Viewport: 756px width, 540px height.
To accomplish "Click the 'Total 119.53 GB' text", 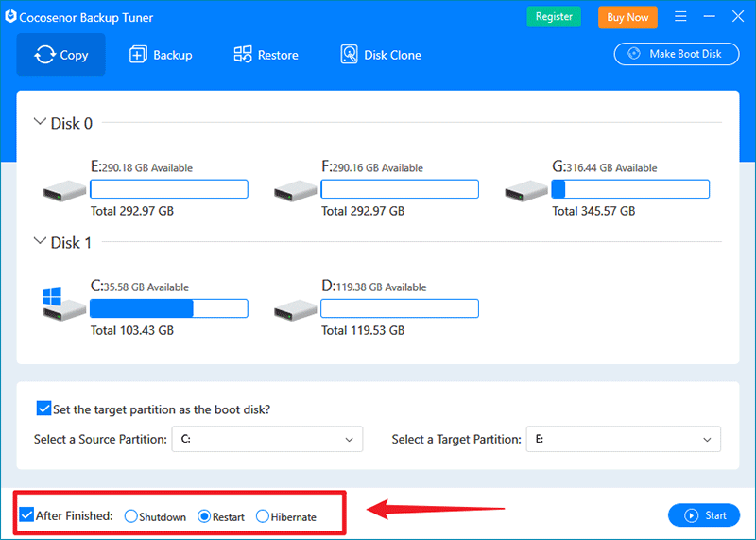I will [x=363, y=330].
